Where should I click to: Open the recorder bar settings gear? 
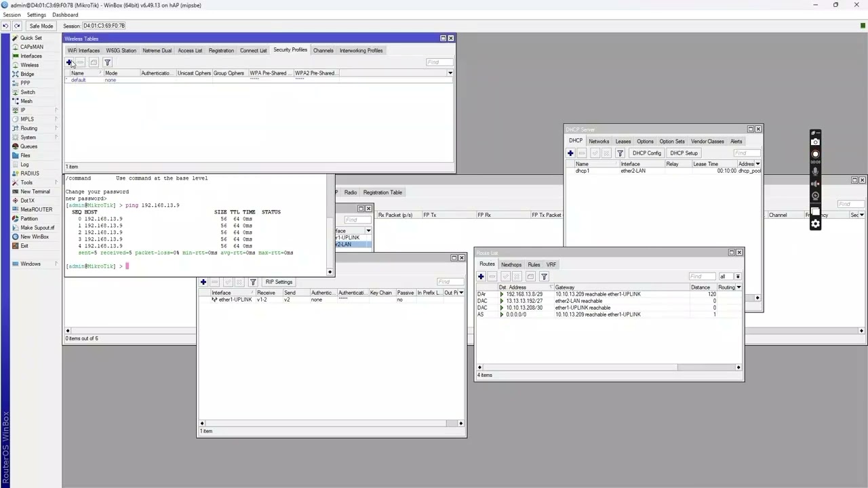[x=816, y=224]
